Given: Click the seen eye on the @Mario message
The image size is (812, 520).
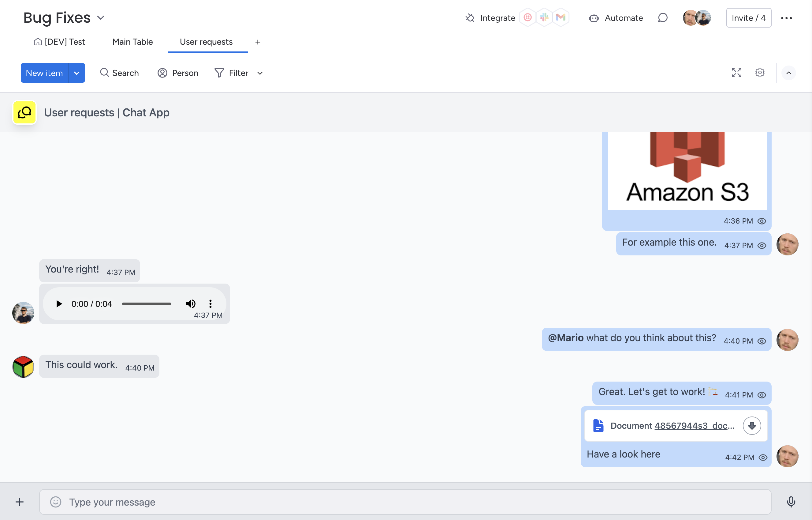Looking at the screenshot, I should [762, 341].
